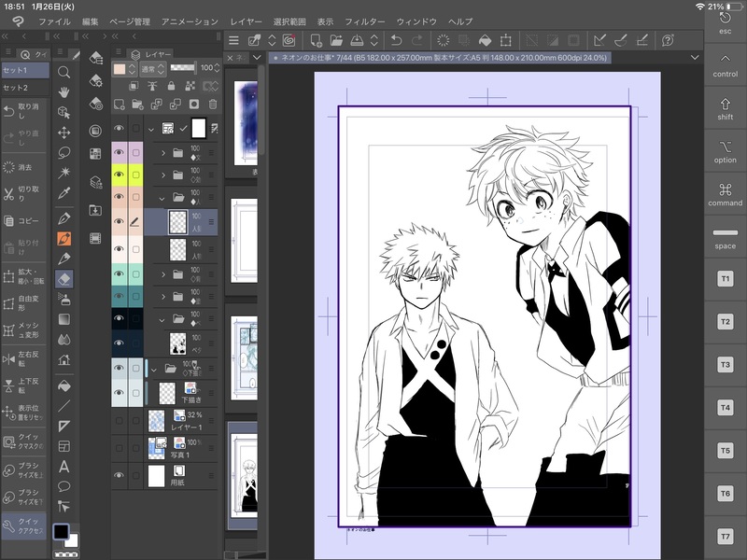Screen dimensions: 747x560
Task: Hide the purple folder layer via eye
Action: coord(119,152)
